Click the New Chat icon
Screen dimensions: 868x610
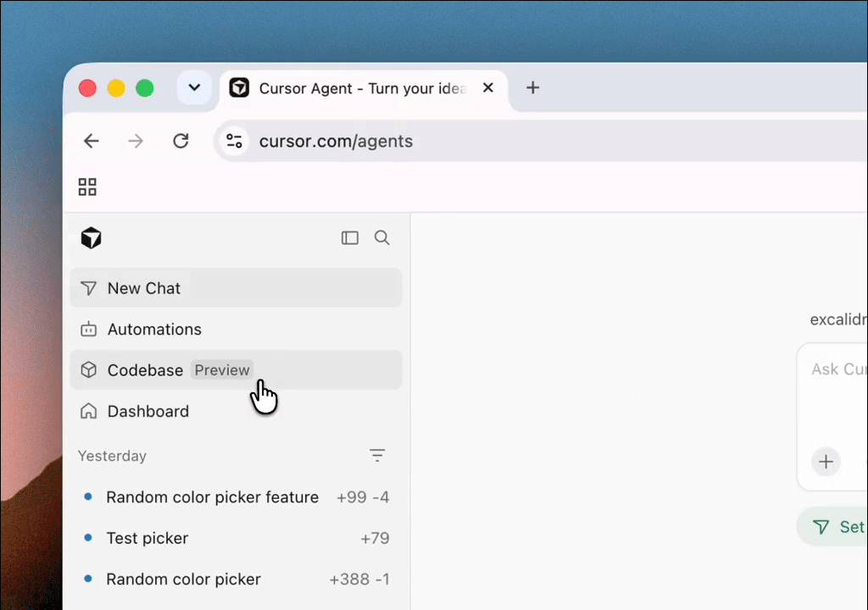88,288
